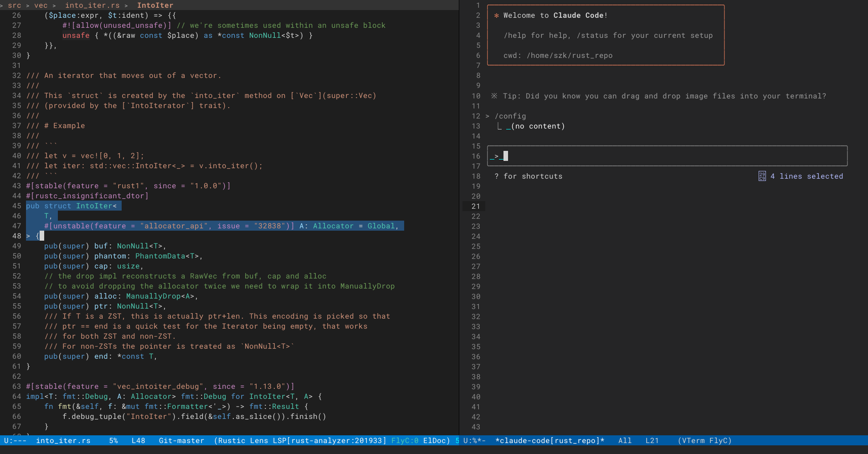Click the "4 lines selected" status text
Viewport: 868px width, 454px height.
807,176
